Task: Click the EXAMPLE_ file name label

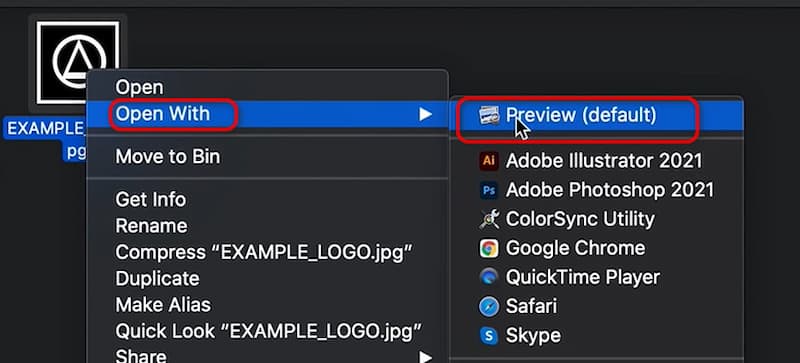Action: (46, 129)
